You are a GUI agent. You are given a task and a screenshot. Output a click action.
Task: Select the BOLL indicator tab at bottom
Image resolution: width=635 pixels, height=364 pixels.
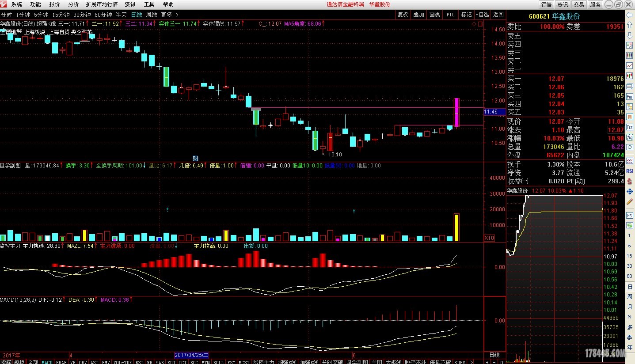point(218,362)
